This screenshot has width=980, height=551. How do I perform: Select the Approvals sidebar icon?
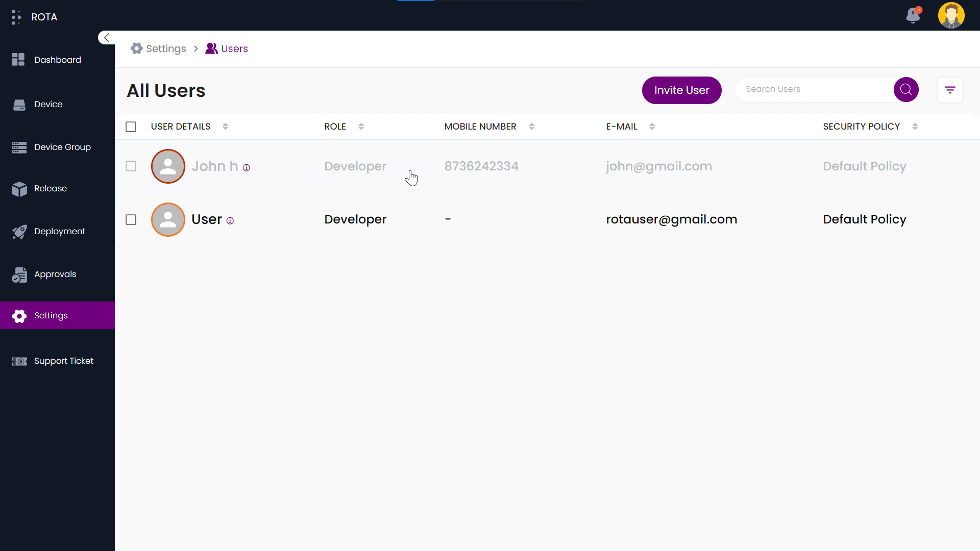(19, 274)
